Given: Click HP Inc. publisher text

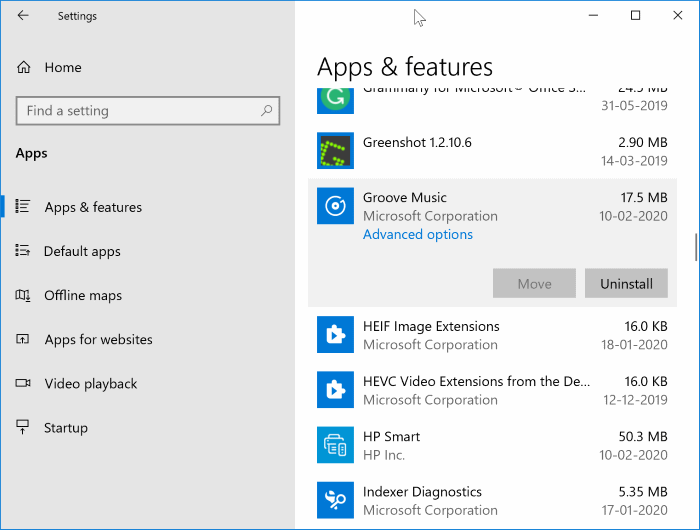Looking at the screenshot, I should click(x=384, y=455).
